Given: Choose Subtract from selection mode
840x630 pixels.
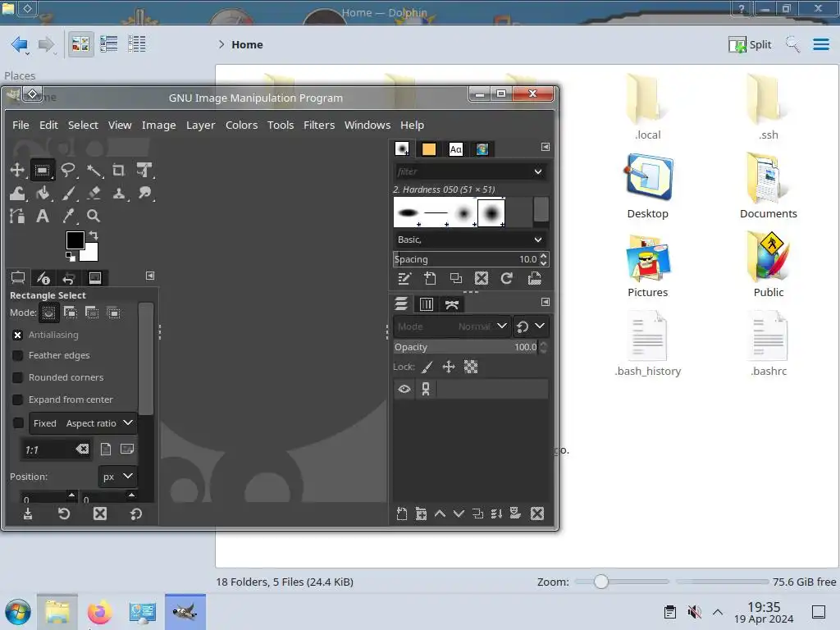Looking at the screenshot, I should [92, 313].
